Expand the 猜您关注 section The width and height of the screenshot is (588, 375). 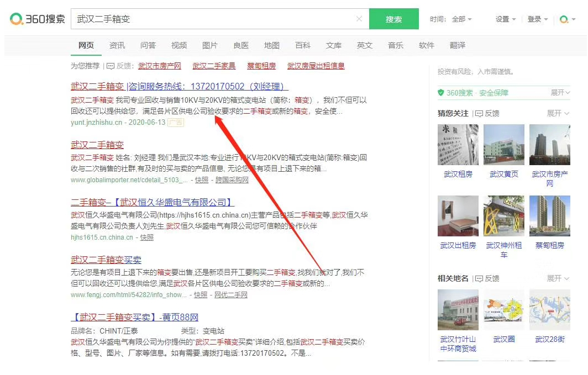558,113
